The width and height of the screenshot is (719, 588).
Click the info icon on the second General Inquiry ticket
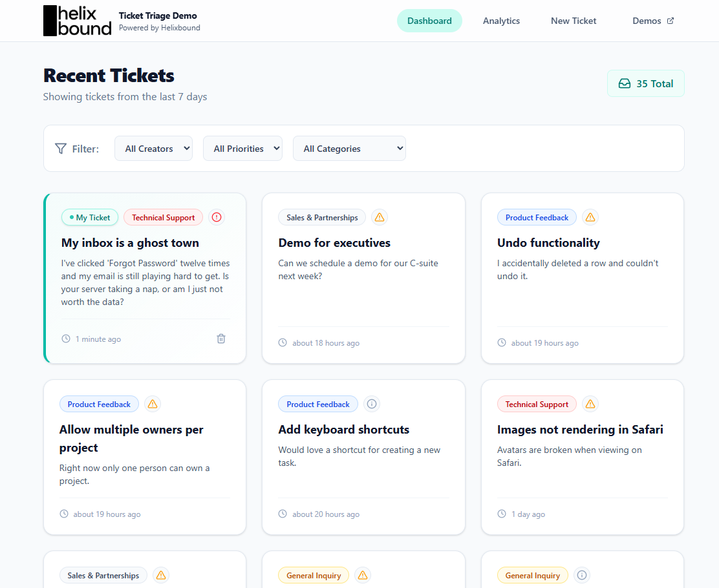click(581, 575)
